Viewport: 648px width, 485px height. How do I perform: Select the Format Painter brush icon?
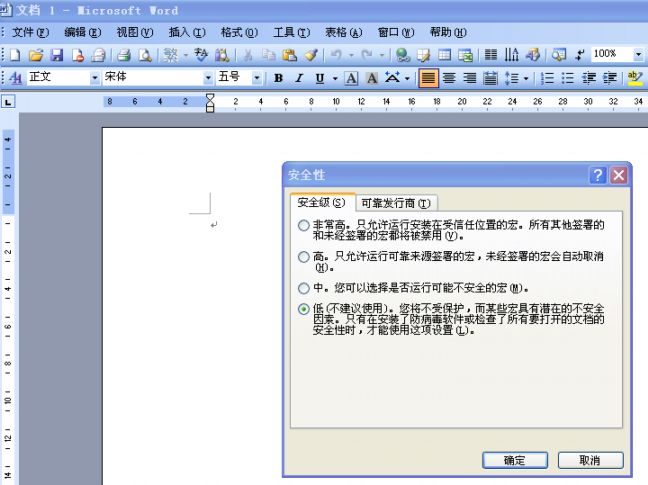(x=311, y=55)
